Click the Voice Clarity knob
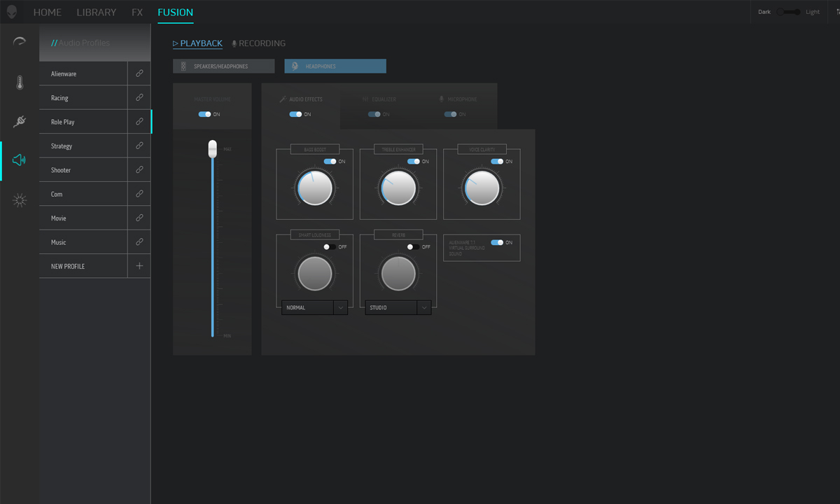Screen dimensions: 840x504 point(482,188)
